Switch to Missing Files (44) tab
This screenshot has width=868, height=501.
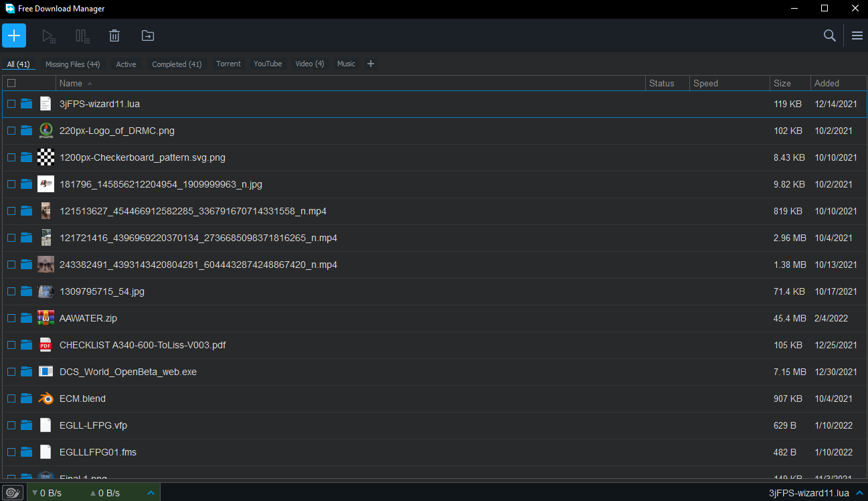point(73,64)
